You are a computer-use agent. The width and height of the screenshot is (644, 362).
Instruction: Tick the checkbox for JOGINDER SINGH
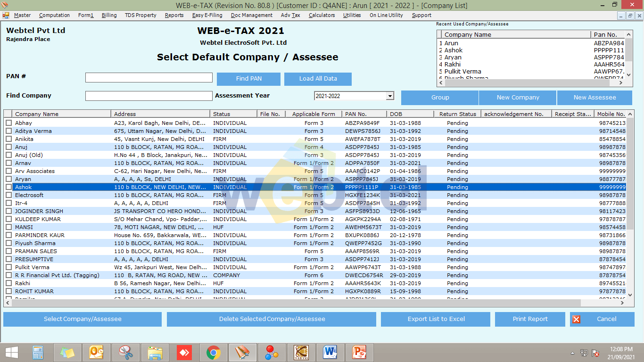click(9, 211)
